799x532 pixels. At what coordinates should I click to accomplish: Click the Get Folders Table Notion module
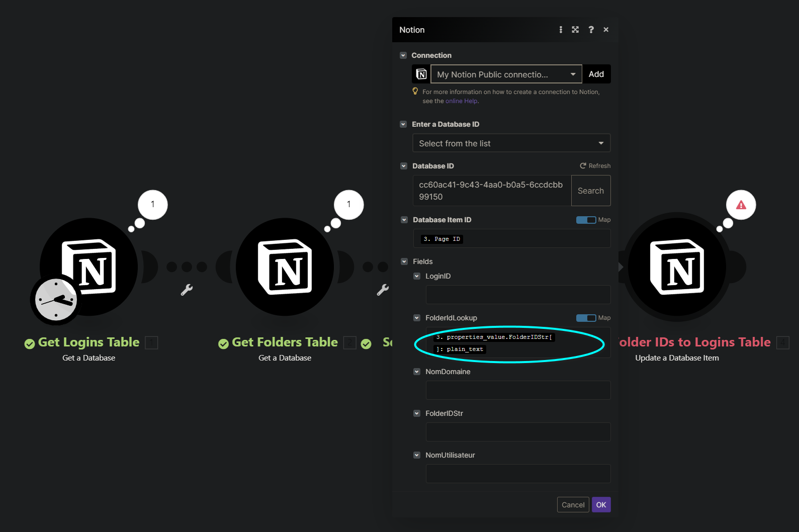coord(285,267)
